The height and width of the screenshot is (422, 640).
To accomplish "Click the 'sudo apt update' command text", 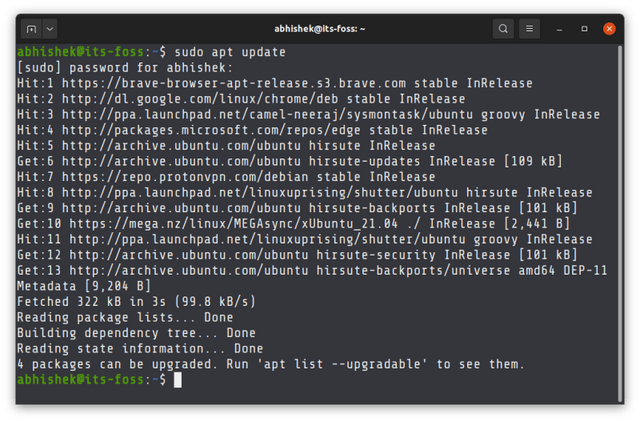I will point(230,52).
